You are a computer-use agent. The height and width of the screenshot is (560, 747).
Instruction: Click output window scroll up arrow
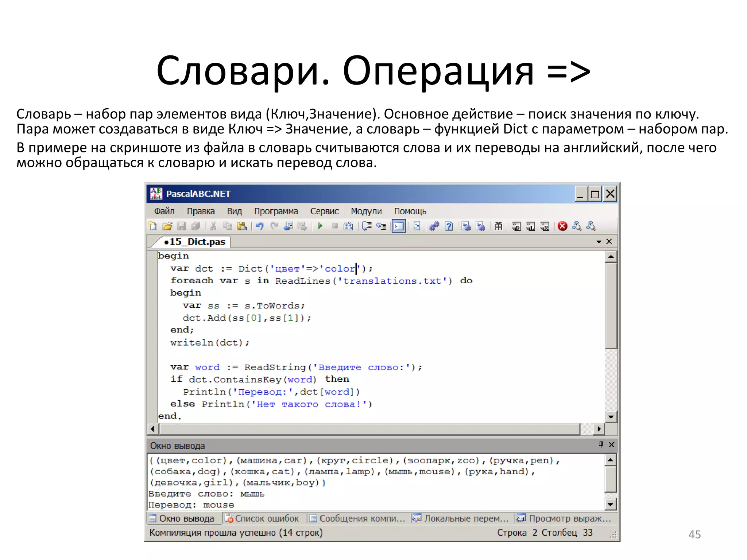[610, 460]
